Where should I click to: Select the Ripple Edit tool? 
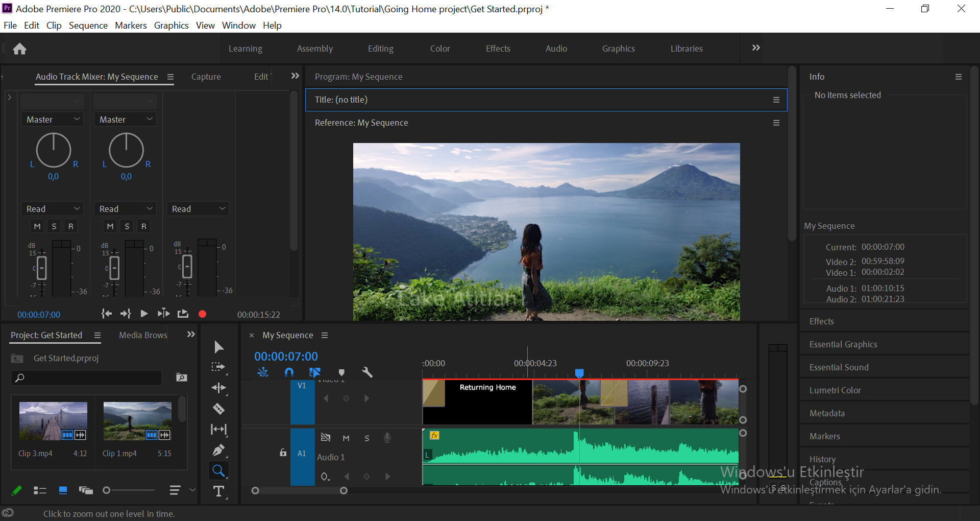click(218, 388)
